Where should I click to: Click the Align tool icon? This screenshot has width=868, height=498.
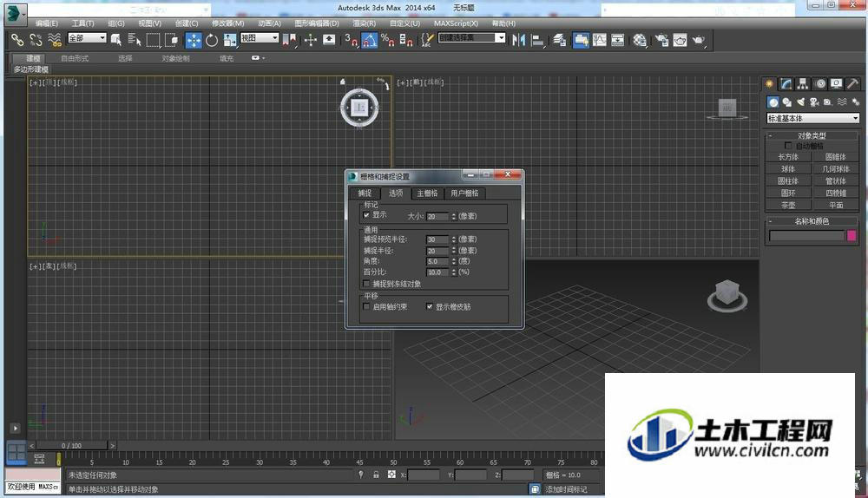click(x=537, y=40)
